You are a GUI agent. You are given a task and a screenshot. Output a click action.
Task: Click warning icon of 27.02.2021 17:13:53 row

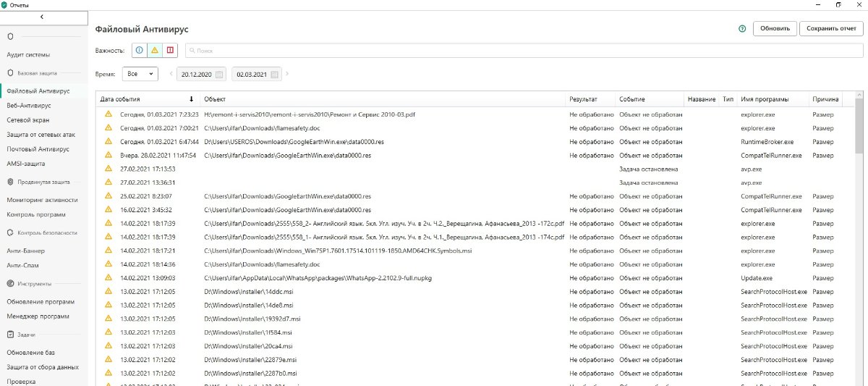point(109,169)
